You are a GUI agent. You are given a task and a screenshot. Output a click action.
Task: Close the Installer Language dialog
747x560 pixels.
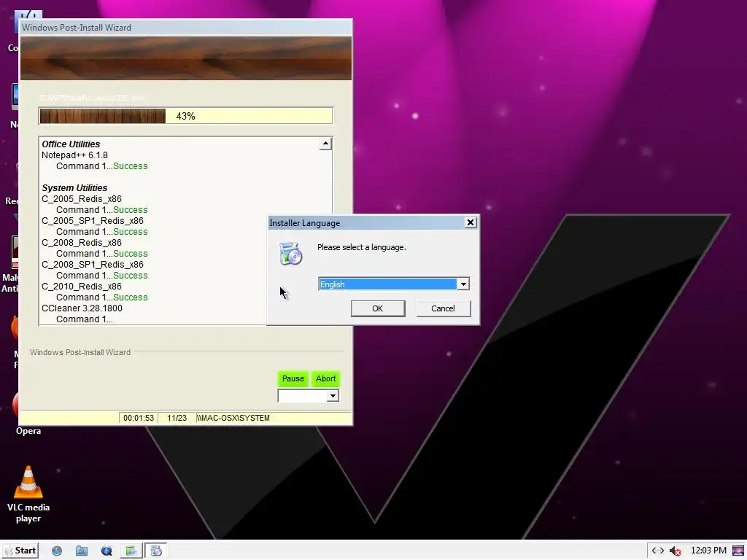(471, 222)
